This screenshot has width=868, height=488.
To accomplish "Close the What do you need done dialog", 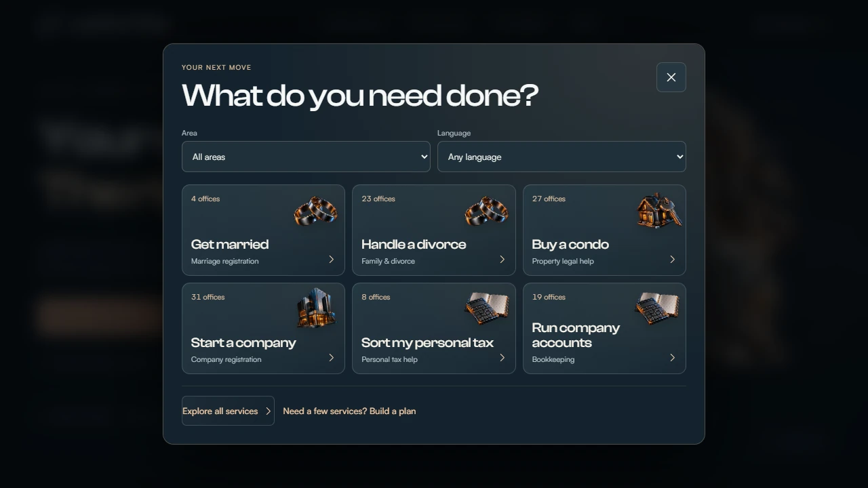I will point(671,77).
